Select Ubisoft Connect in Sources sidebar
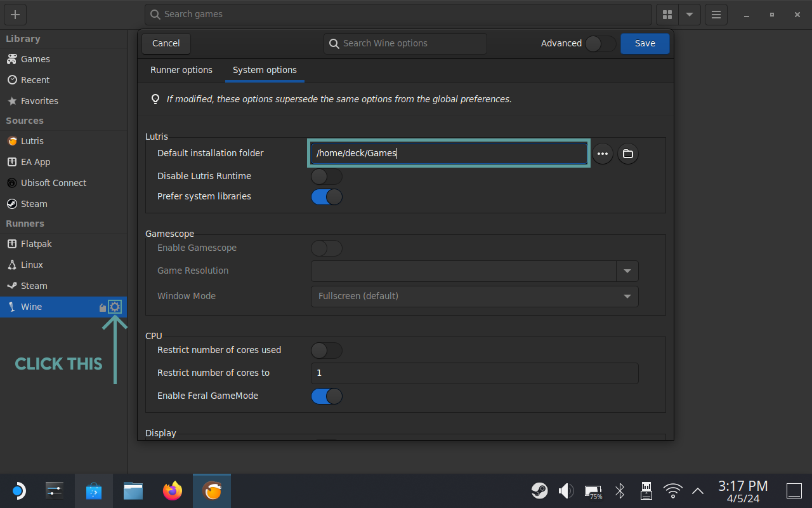 pos(53,183)
